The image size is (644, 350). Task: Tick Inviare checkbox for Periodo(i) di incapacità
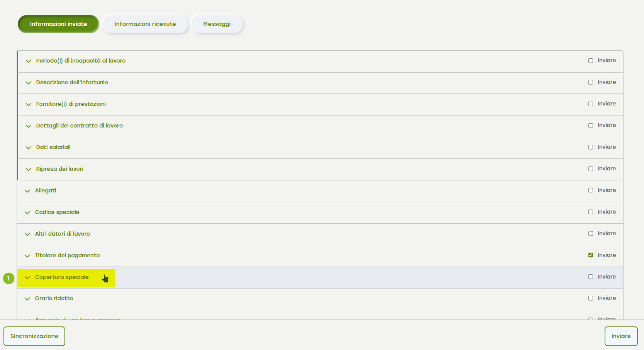[591, 61]
